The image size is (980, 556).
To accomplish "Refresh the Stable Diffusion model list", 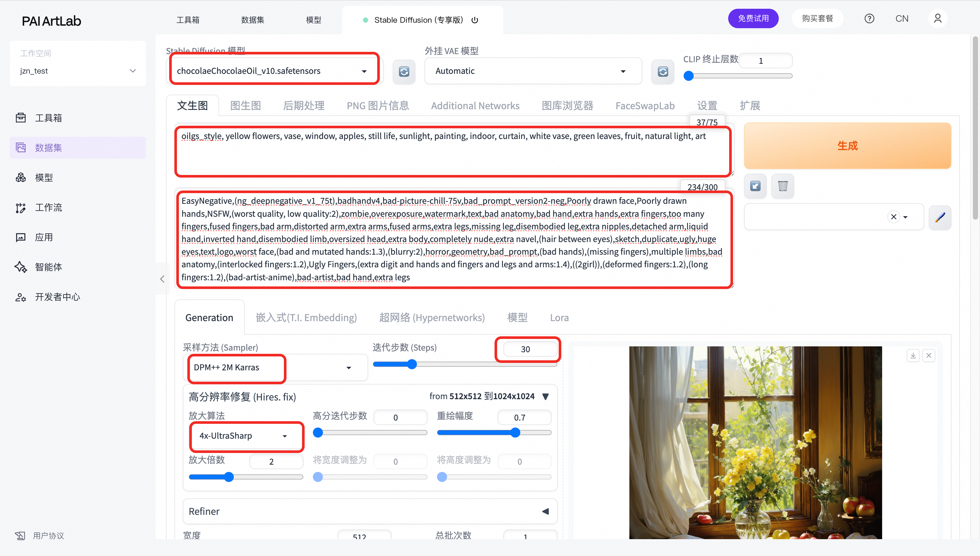I will (404, 71).
